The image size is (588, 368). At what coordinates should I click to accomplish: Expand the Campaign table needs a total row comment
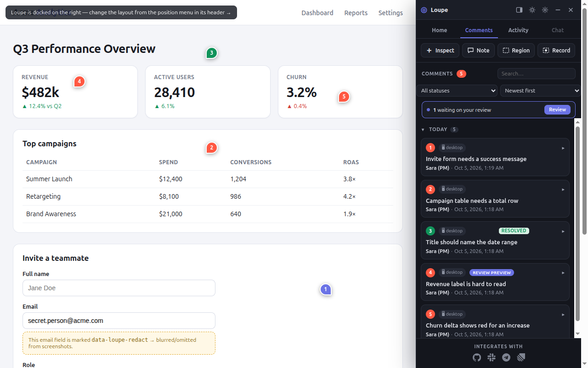[563, 190]
